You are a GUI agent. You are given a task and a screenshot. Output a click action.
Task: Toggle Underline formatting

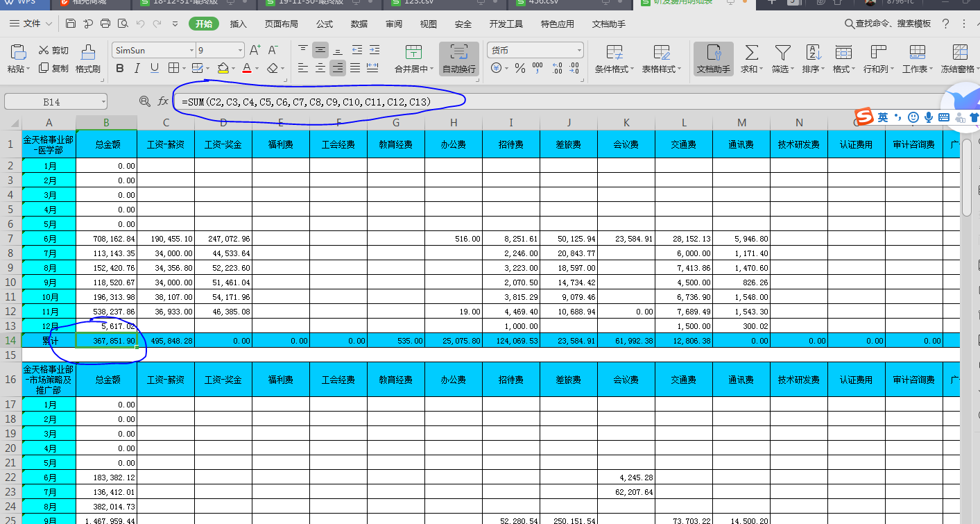click(154, 68)
